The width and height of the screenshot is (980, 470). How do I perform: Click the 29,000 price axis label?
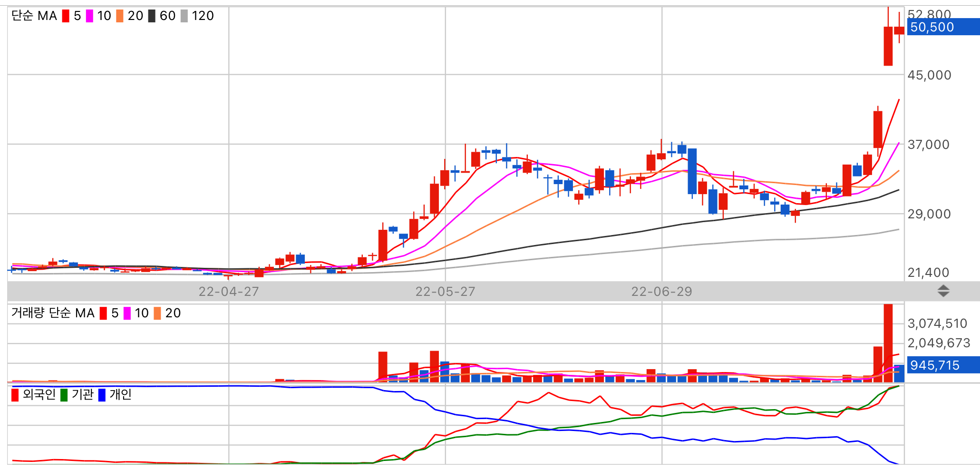[x=930, y=214]
